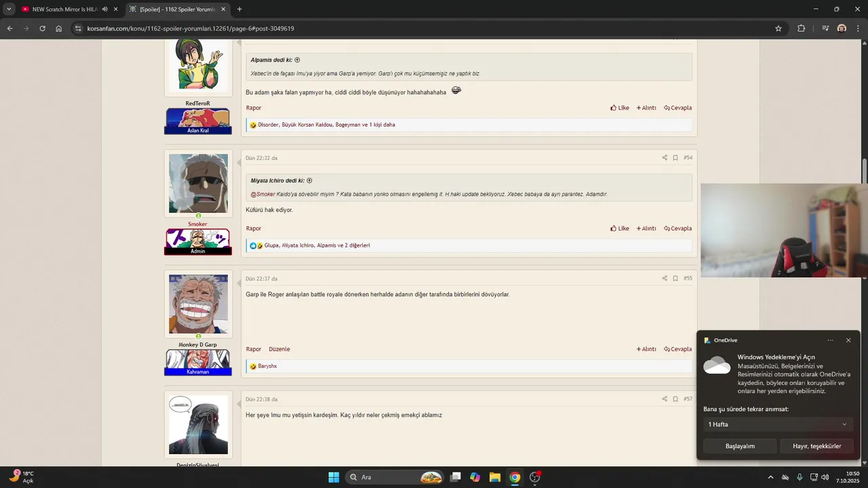Quote Smoker's post with Alıntı
Image resolution: width=868 pixels, height=488 pixels.
646,228
